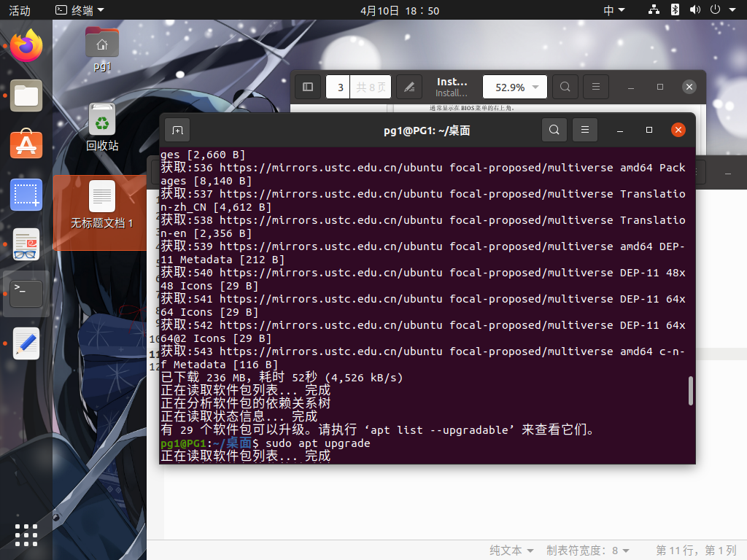Viewport: 747px width, 560px height.
Task: Open a new terminal tab
Action: click(x=176, y=129)
